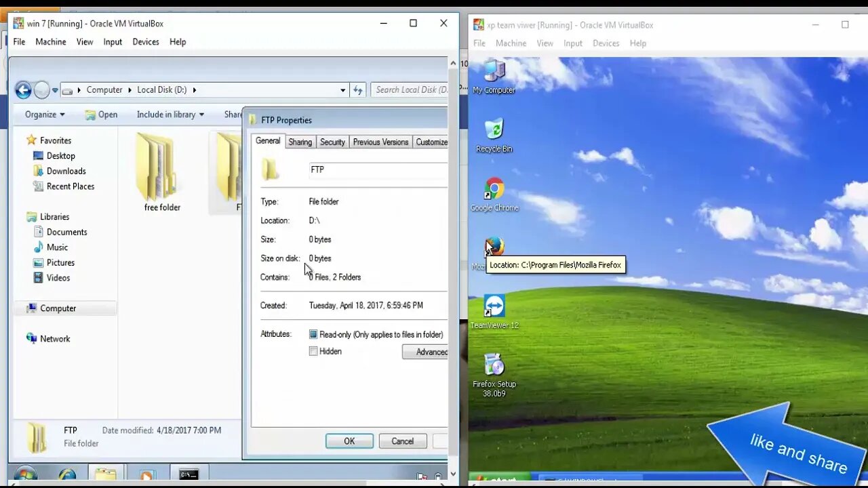Select Network in navigation pane
Screen dimensions: 868x488
55,339
